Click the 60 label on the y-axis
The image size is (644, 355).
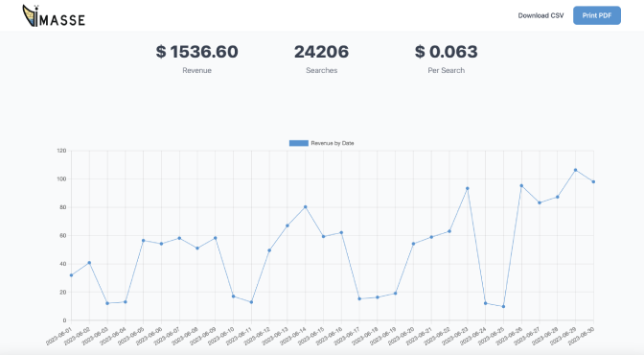click(x=63, y=236)
